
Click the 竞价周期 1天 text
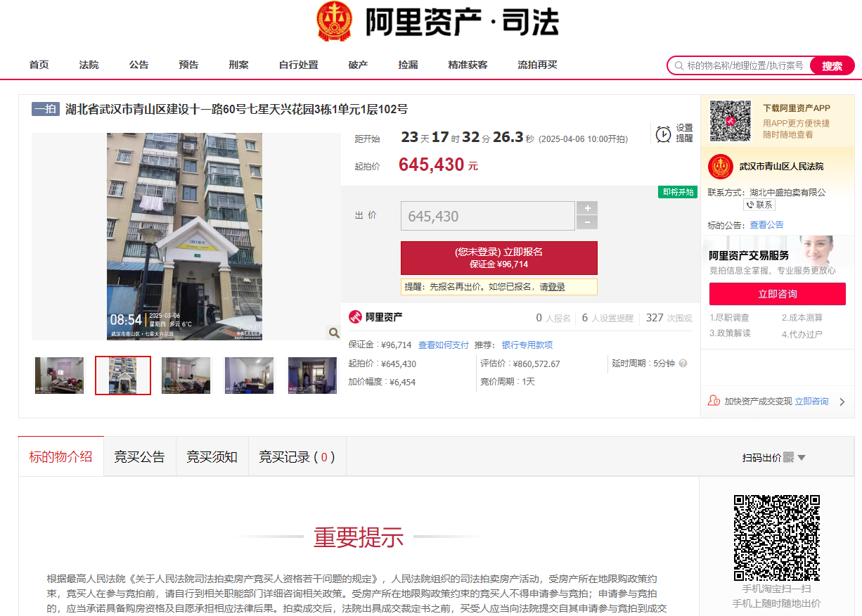point(508,382)
